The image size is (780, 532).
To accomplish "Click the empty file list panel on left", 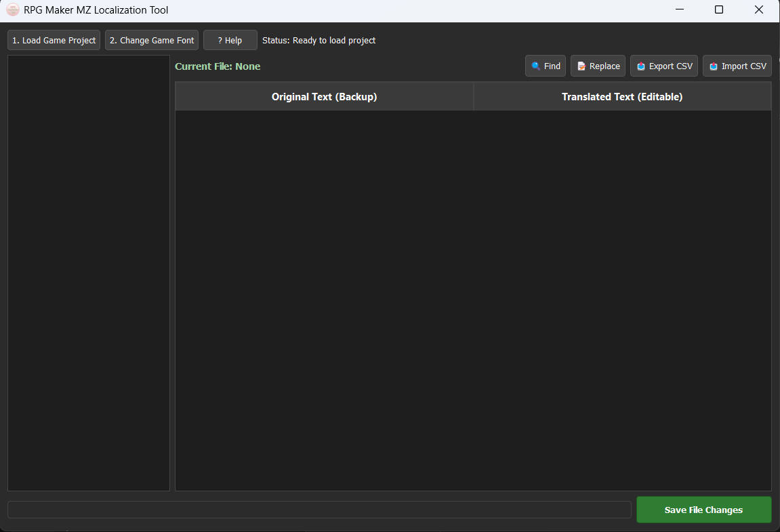I will click(x=89, y=273).
